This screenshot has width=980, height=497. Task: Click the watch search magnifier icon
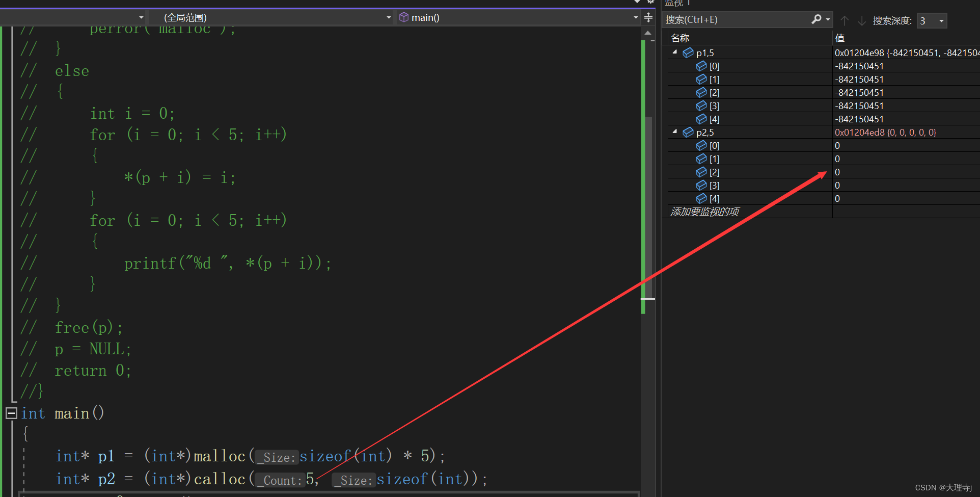(x=816, y=19)
